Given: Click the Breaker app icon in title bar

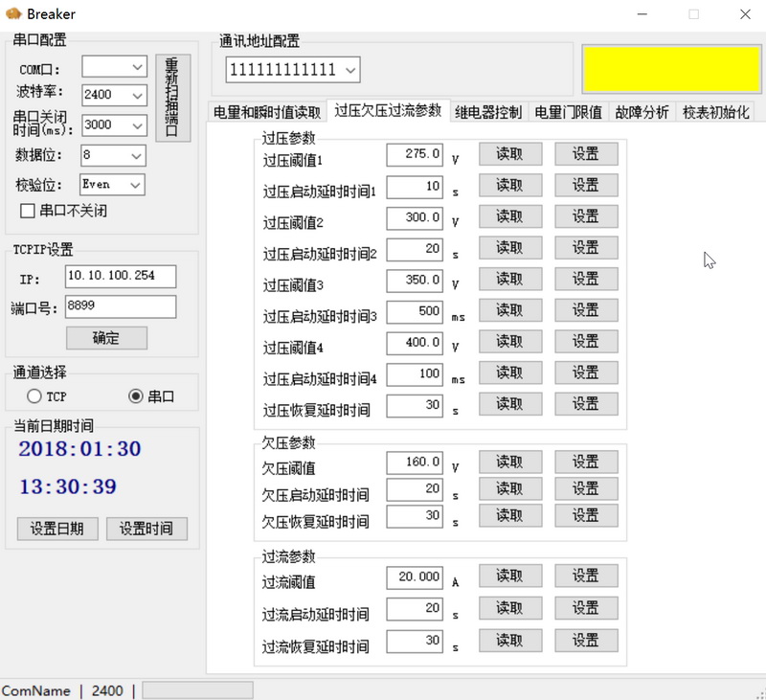Looking at the screenshot, I should 13,14.
